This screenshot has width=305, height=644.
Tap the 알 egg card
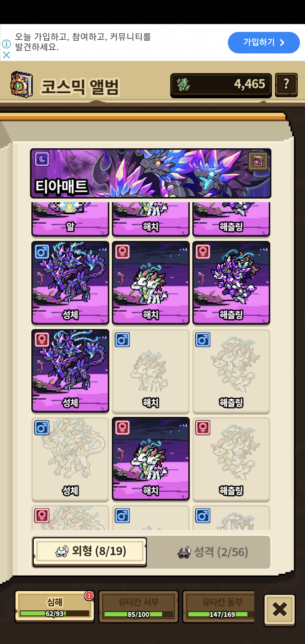(x=70, y=219)
